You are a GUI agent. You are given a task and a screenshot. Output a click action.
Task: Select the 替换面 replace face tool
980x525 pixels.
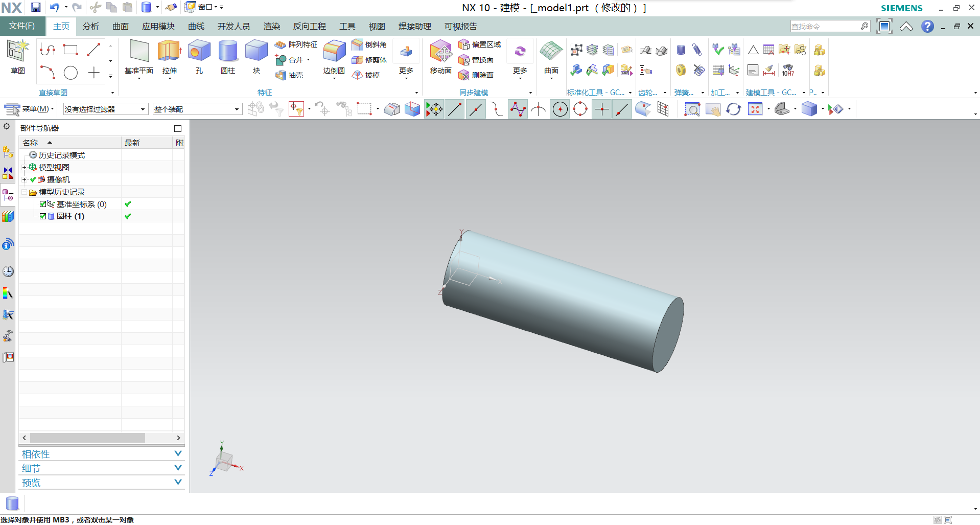(476, 60)
